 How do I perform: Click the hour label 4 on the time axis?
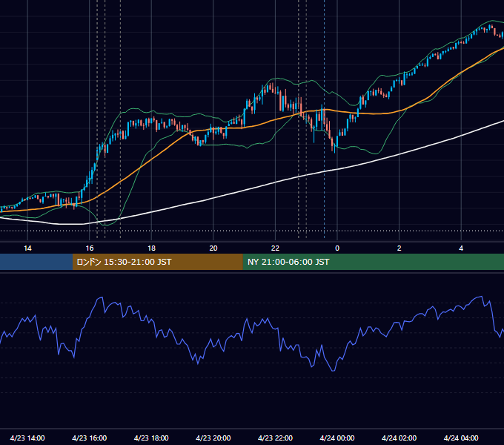[461, 248]
